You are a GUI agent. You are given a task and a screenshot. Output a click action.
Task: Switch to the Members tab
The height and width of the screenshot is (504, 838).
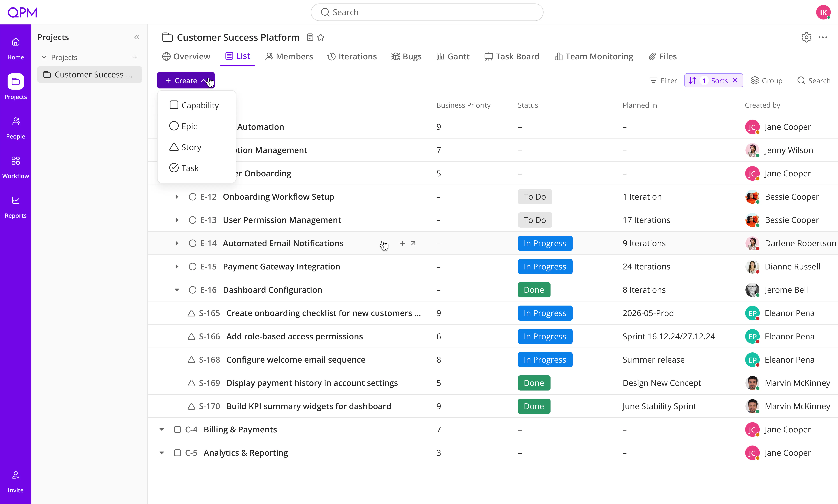pos(289,56)
